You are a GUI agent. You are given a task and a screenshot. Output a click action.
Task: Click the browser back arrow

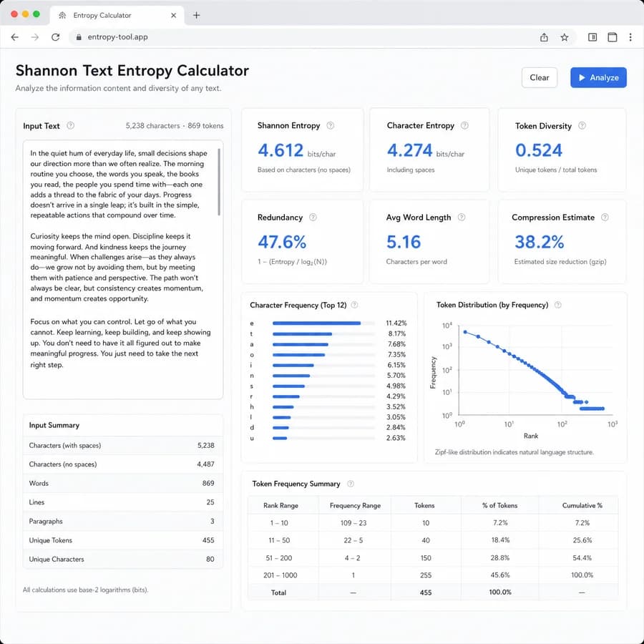click(x=15, y=37)
